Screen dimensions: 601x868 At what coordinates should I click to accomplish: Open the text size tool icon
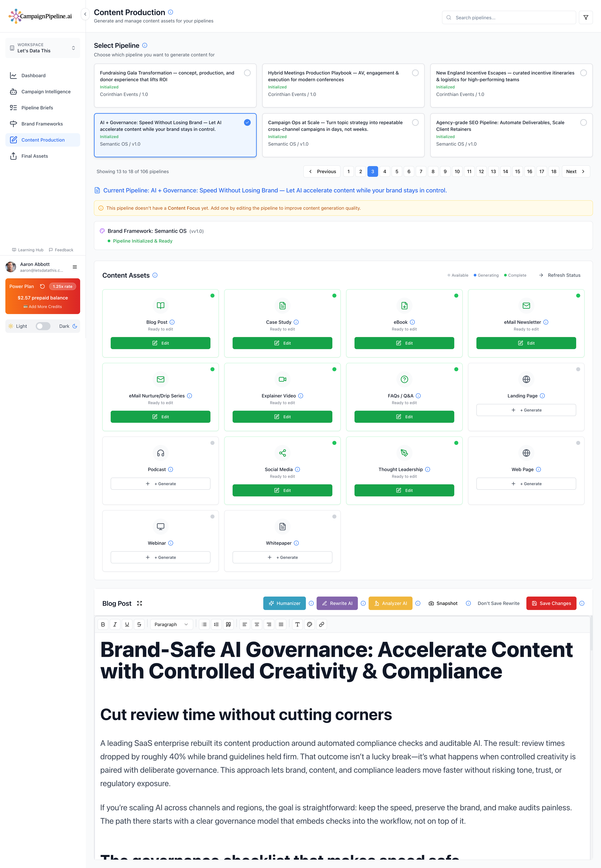click(297, 624)
